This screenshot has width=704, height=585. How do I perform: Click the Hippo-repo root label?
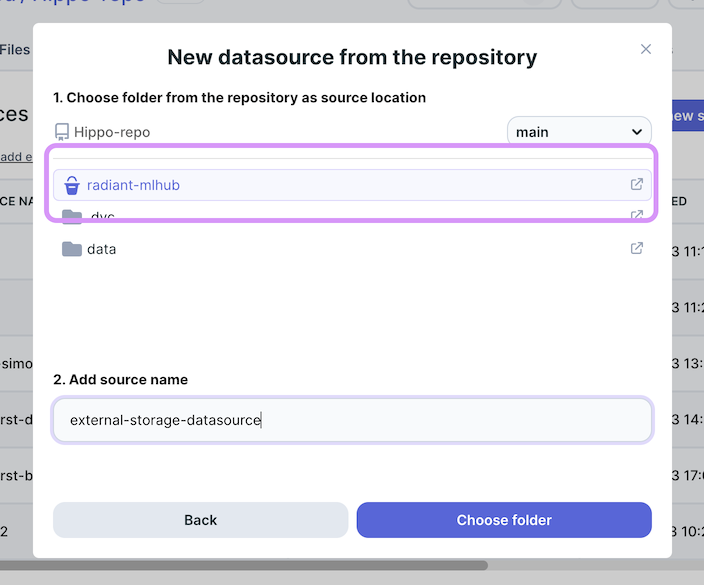[112, 132]
